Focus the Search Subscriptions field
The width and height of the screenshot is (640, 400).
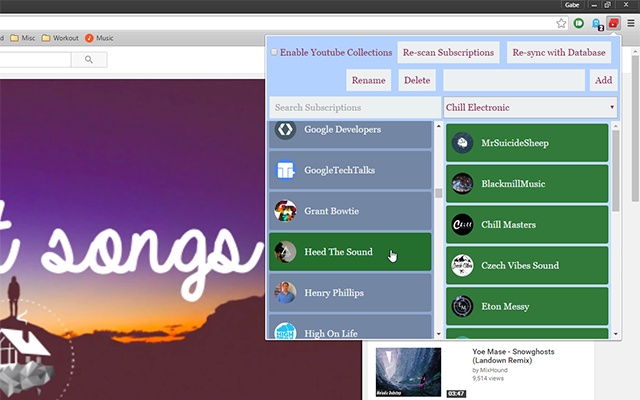[x=355, y=107]
